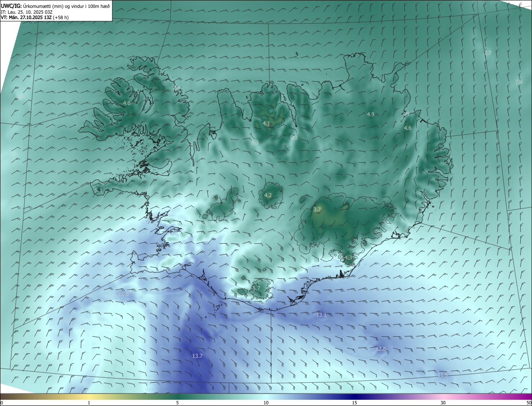Click the 4.2 value on the central glacier
This screenshot has width=532, height=406.
coord(268,195)
